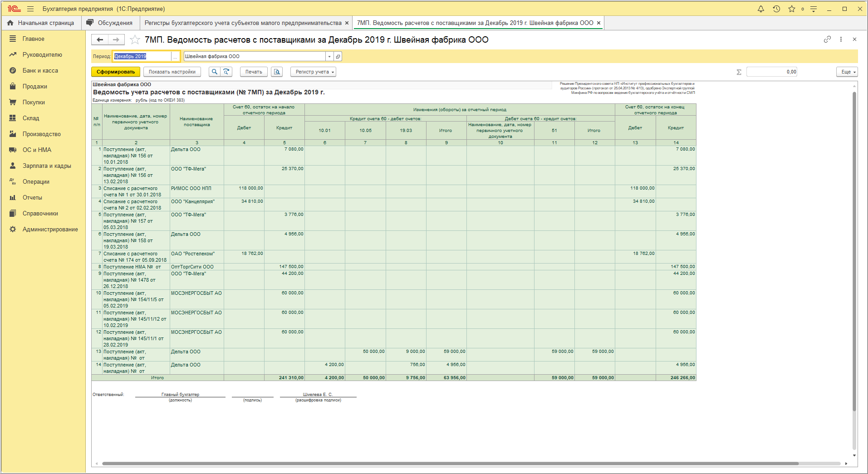Click the search magnifier icon in toolbar
The image size is (868, 474).
(x=215, y=72)
